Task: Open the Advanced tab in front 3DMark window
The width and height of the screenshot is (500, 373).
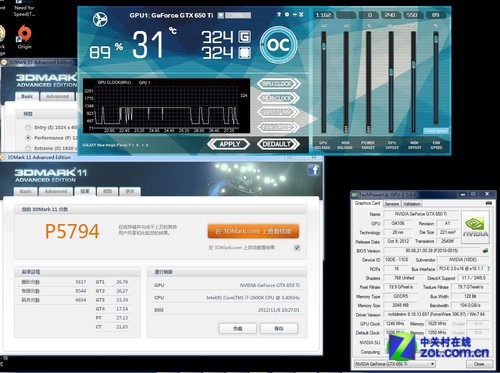Action: (x=56, y=191)
